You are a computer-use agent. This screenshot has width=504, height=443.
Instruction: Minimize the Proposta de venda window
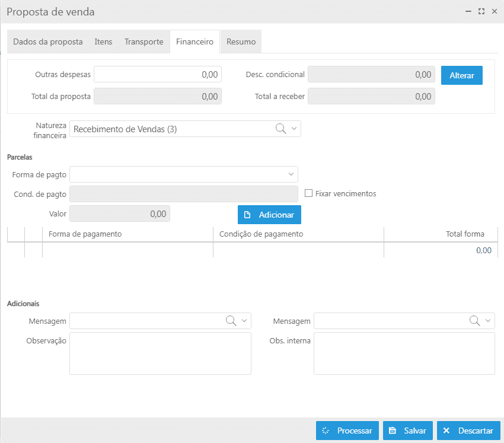(468, 11)
